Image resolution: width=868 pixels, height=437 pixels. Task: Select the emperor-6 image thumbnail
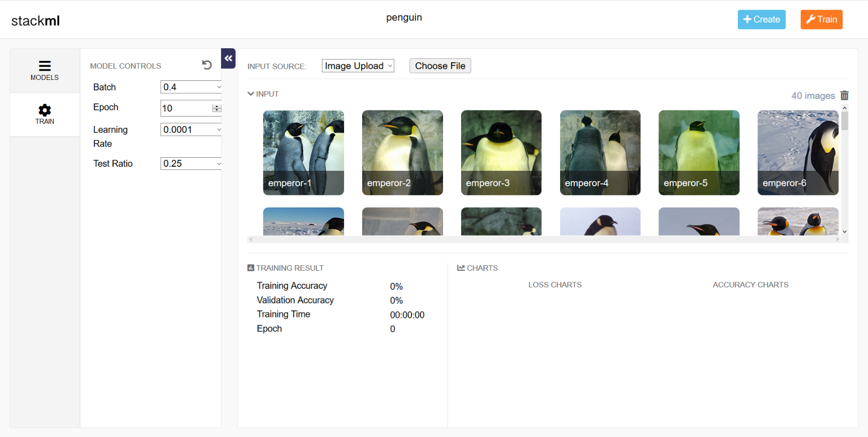[x=798, y=153]
